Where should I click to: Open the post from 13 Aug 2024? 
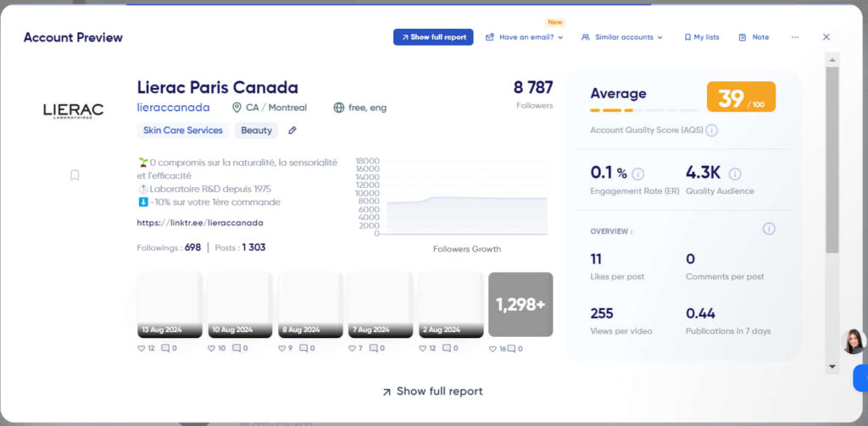(x=170, y=305)
